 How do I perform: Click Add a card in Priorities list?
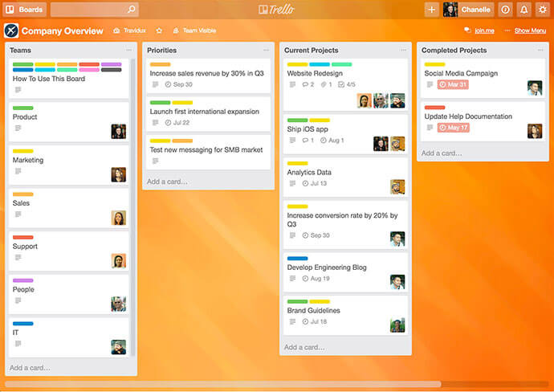pyautogui.click(x=167, y=182)
